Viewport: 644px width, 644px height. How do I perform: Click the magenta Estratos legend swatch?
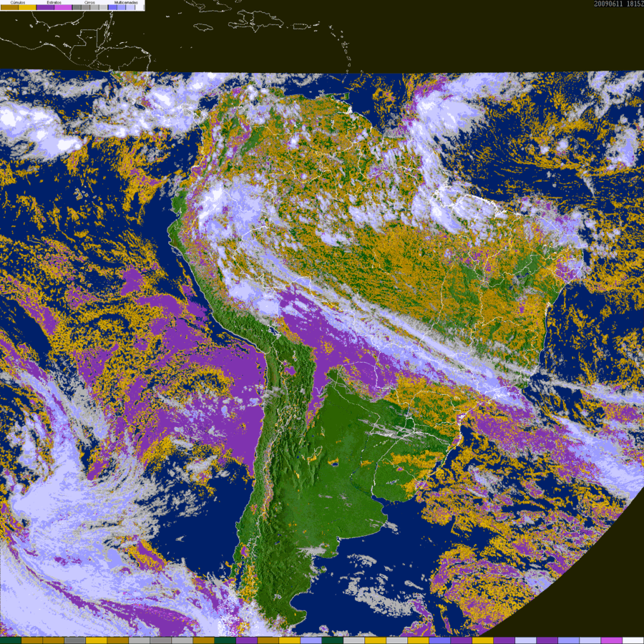(x=63, y=7)
